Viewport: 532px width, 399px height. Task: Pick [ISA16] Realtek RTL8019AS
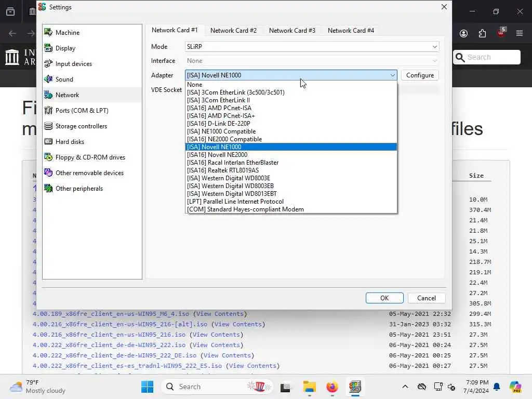[x=291, y=170]
